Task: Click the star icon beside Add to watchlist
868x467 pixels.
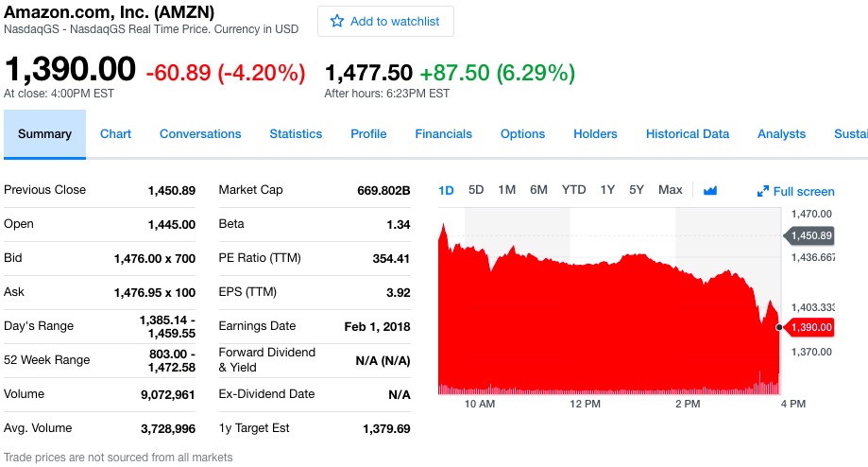Action: [x=337, y=21]
